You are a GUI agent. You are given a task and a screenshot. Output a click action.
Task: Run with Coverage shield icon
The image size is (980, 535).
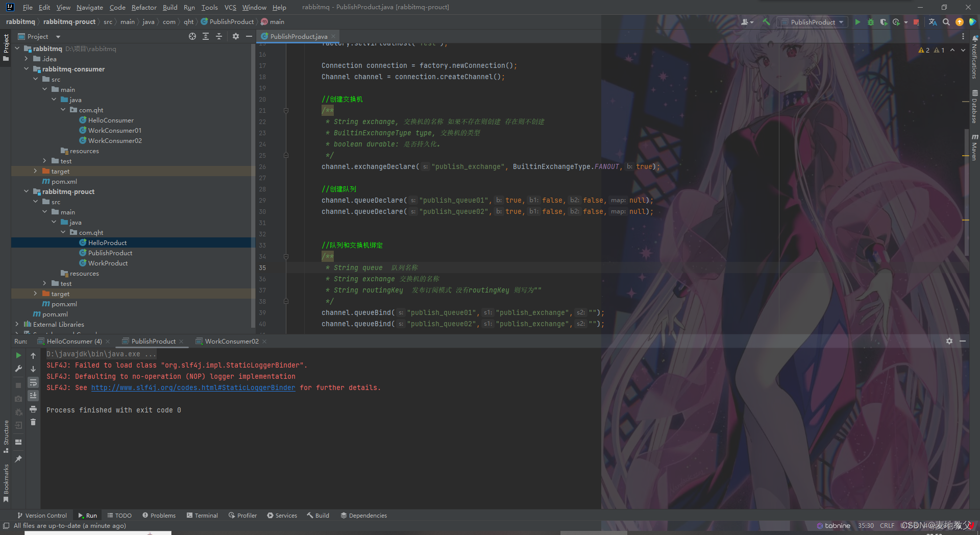pos(884,22)
